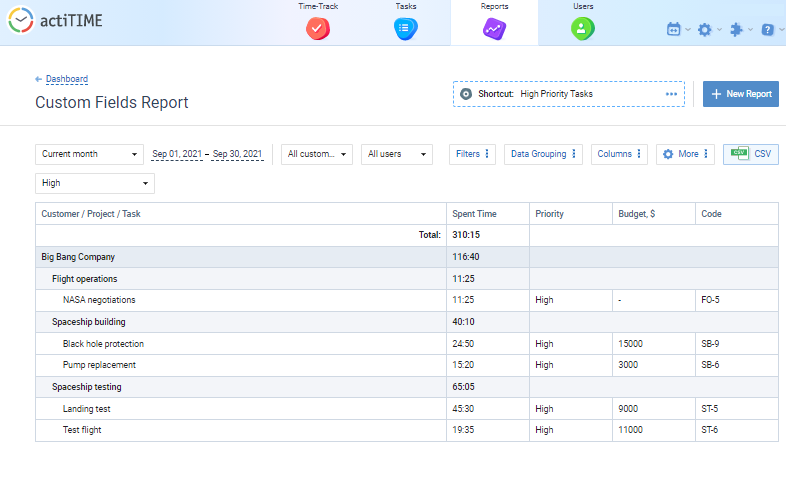Click the New Report button

pos(740,94)
